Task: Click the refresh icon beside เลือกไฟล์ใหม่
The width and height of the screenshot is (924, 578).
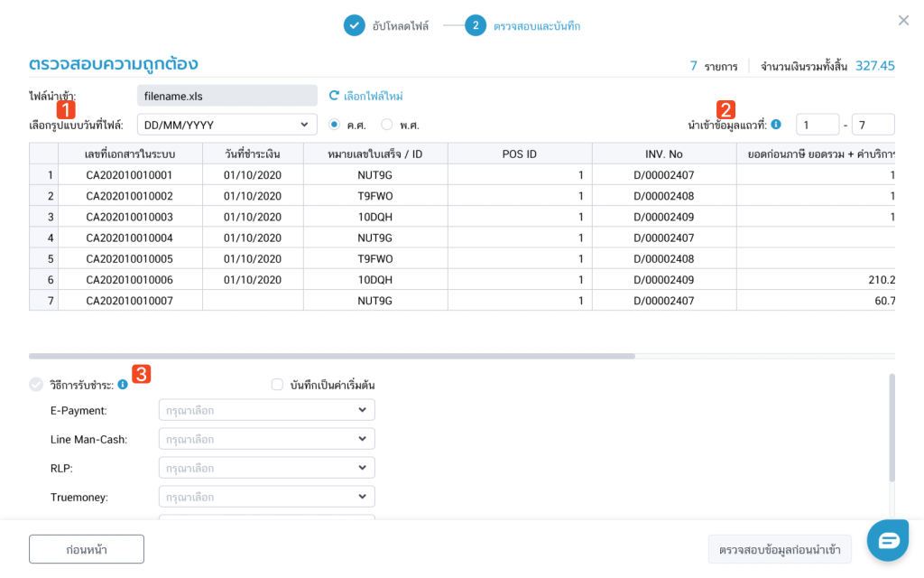Action: pos(334,96)
